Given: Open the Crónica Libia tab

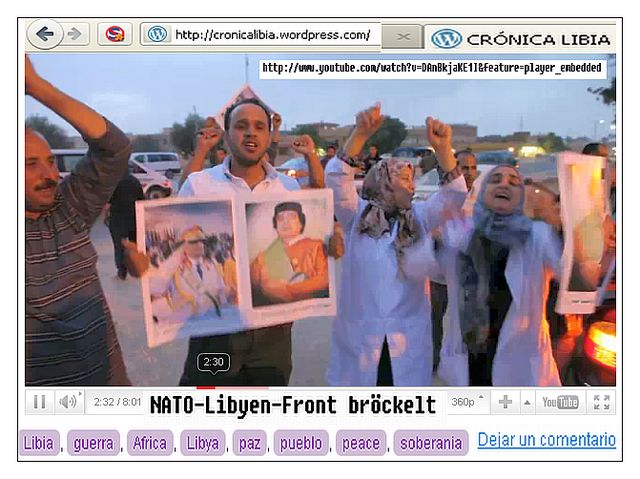Looking at the screenshot, I should [x=521, y=39].
